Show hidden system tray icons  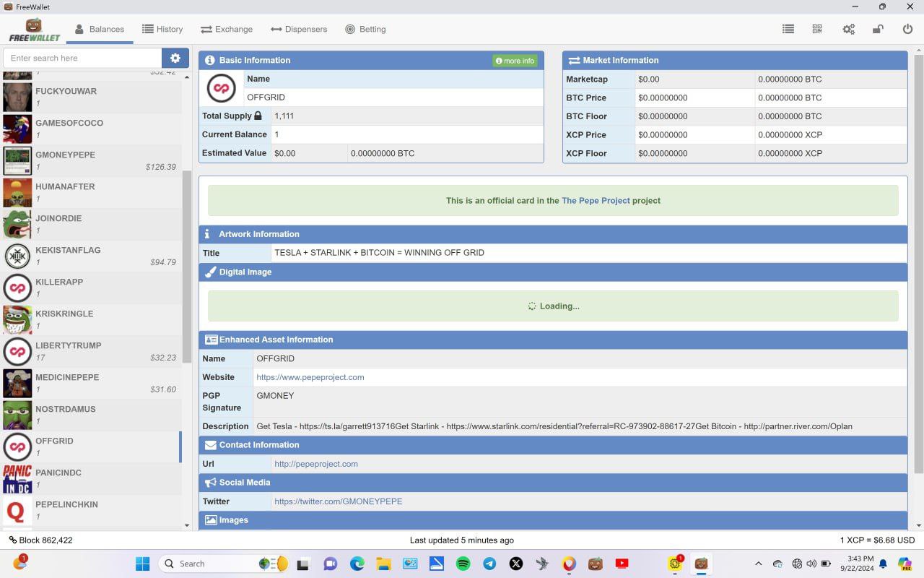point(758,564)
